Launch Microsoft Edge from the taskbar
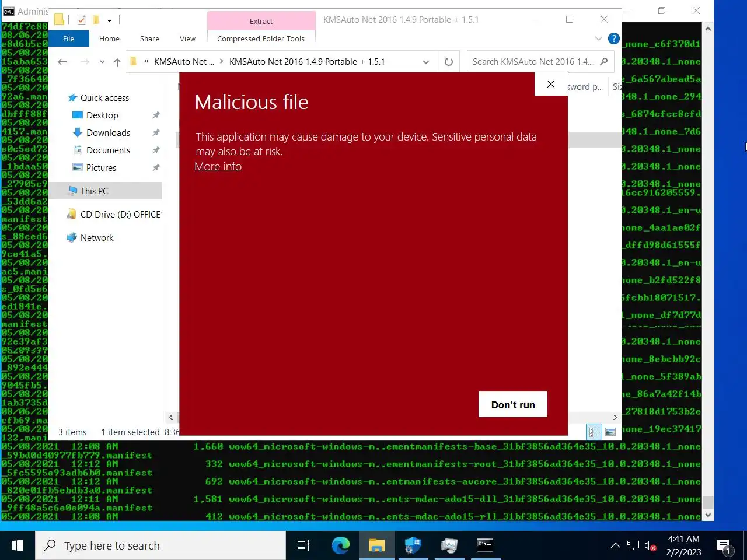The image size is (747, 560). tap(340, 545)
